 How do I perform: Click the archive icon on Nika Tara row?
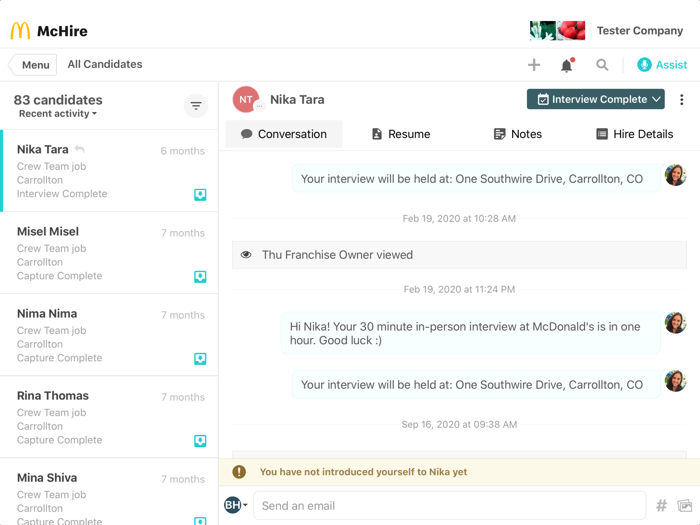click(x=200, y=195)
